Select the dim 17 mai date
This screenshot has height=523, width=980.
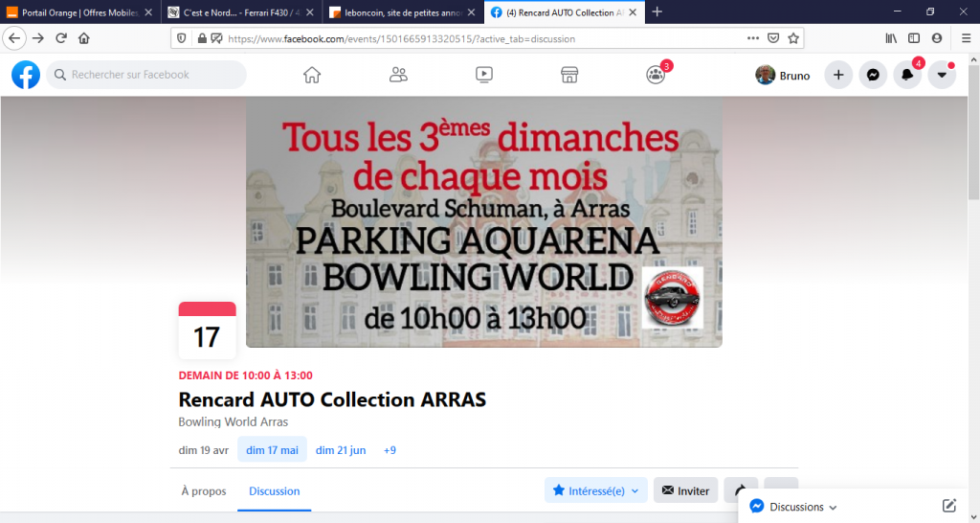point(272,450)
